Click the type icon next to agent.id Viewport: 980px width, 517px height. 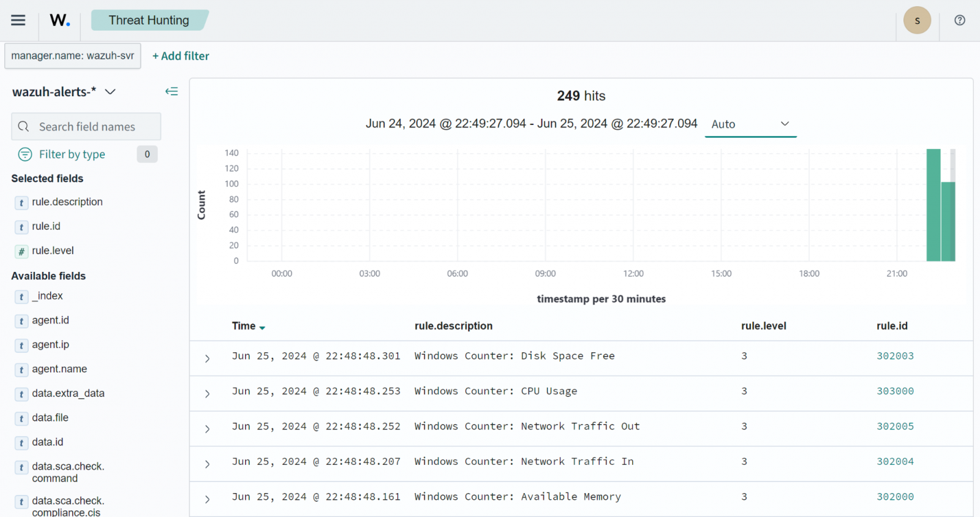[x=21, y=321]
